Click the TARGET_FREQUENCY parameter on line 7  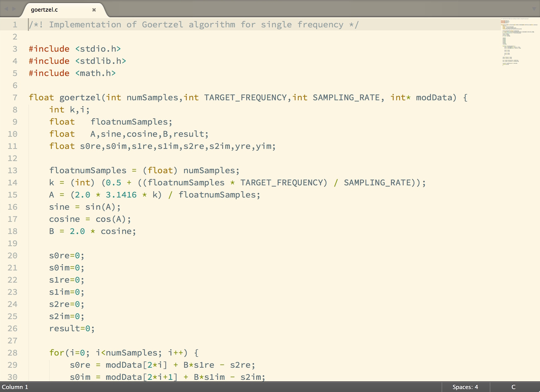[245, 97]
